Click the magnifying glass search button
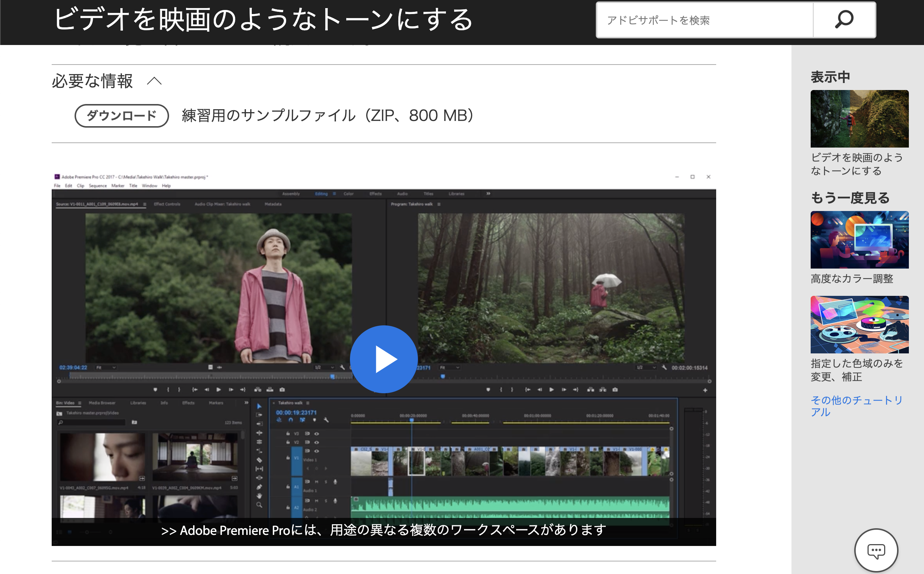Screen dimensions: 924x574 [844, 20]
